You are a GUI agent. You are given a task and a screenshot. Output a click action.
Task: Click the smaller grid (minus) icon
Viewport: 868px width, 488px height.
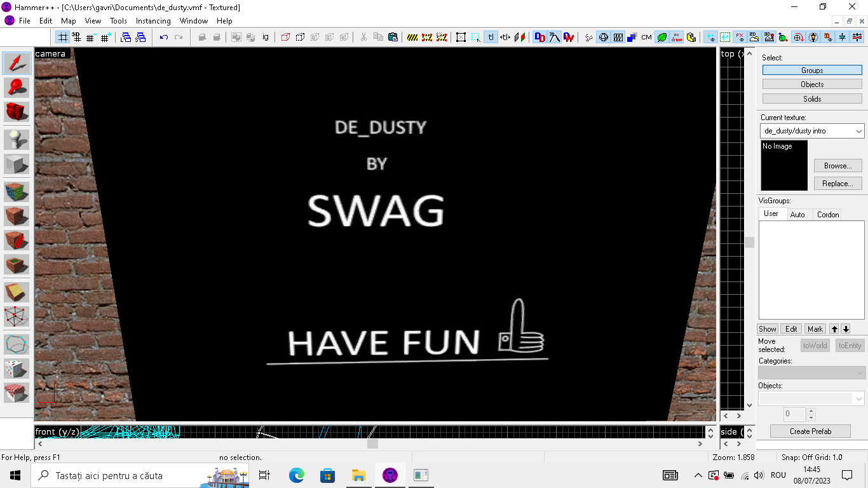[x=91, y=37]
